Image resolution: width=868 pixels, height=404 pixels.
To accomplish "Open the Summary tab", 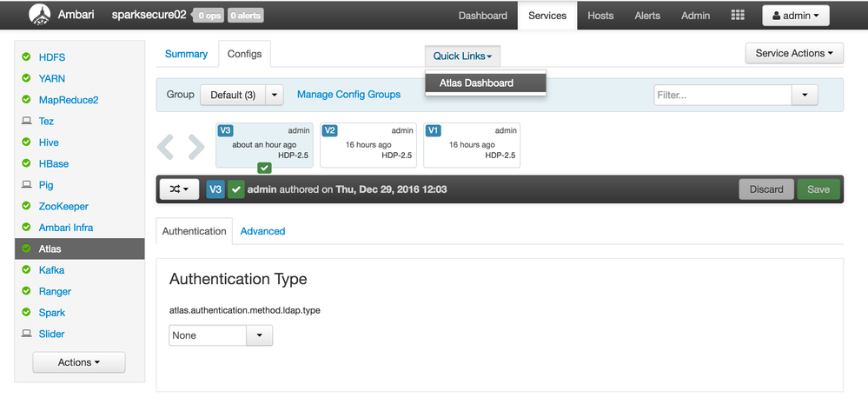I will 186,54.
